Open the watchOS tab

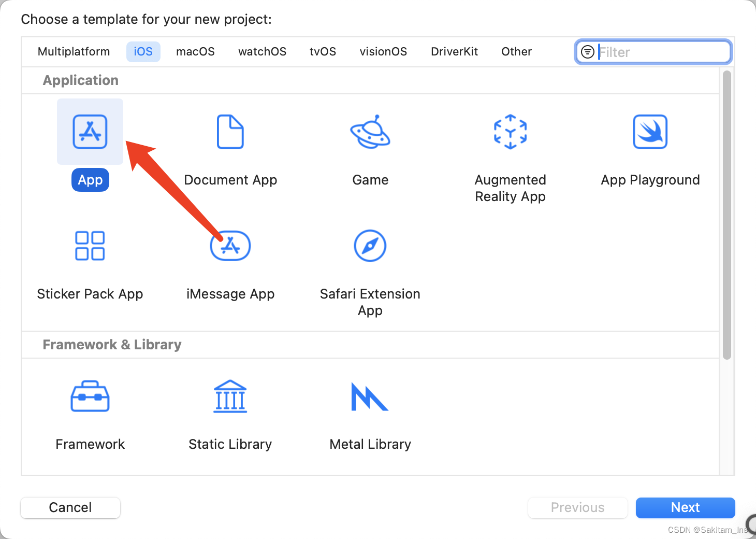pos(263,52)
